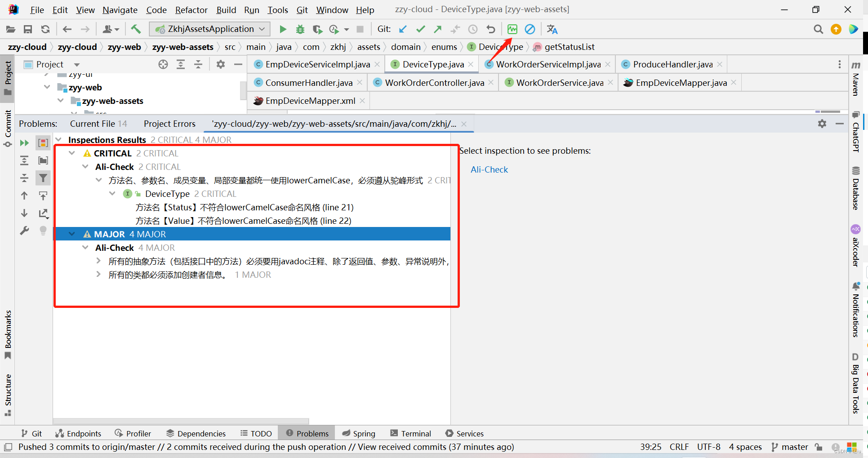Click the Git rollback arrow icon
This screenshot has width=868, height=458.
pos(490,29)
